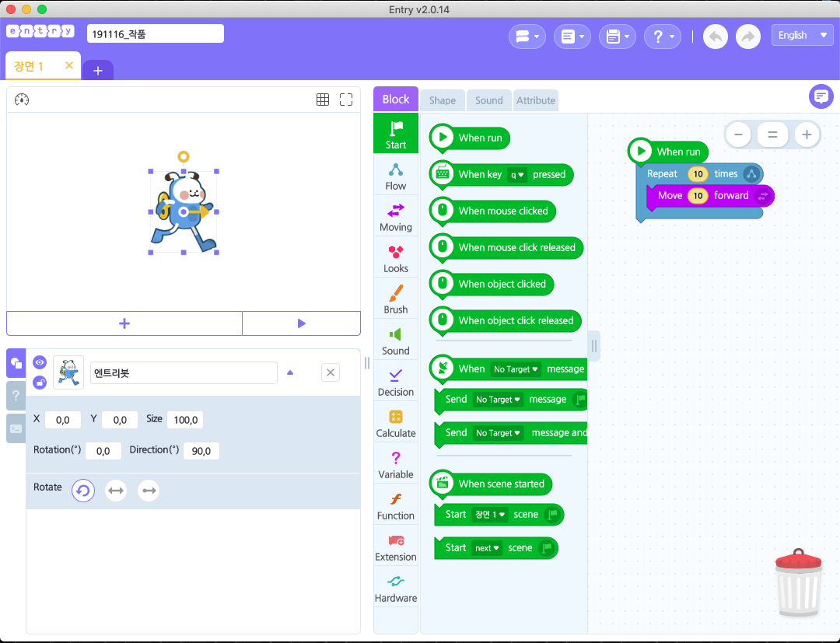Open the Hardware block category
840x643 pixels.
pyautogui.click(x=395, y=589)
